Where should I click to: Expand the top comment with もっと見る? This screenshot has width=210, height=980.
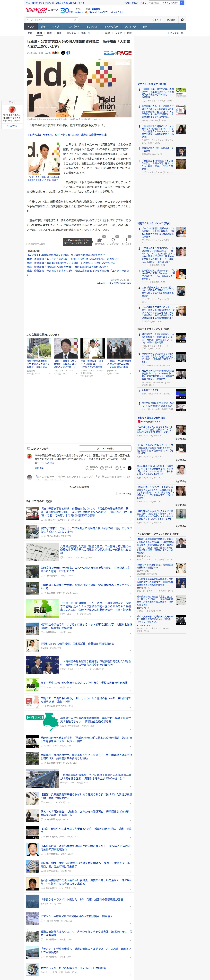pos(48,463)
